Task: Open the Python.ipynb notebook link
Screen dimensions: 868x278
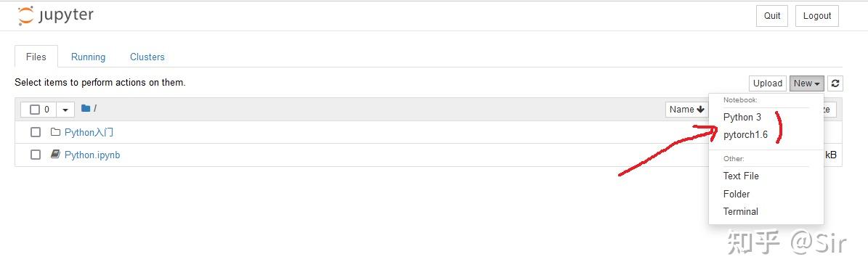Action: [92, 155]
